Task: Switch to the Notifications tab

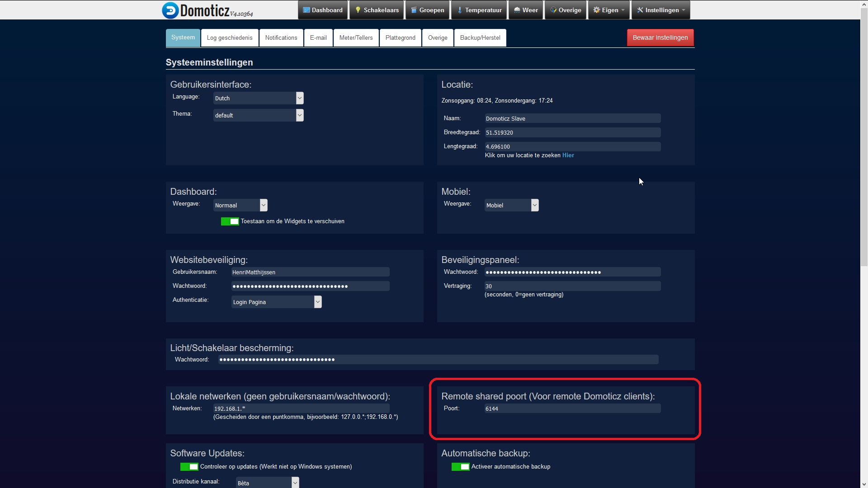Action: point(281,38)
